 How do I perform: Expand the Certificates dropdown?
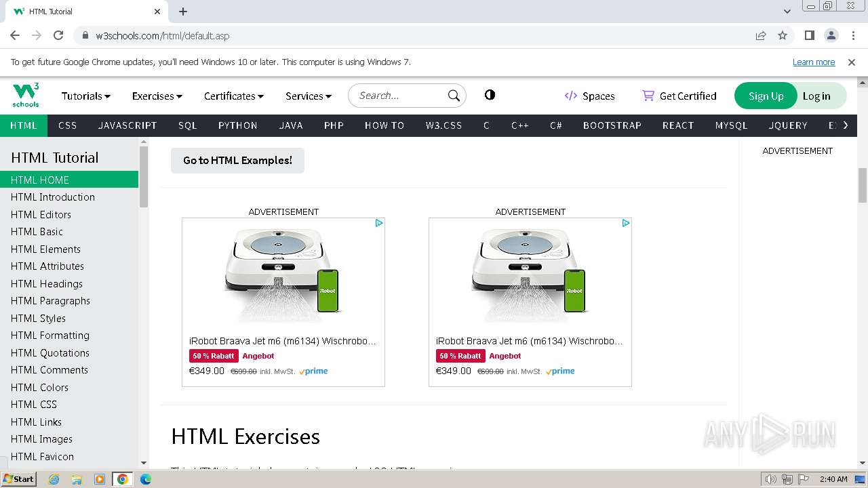234,96
